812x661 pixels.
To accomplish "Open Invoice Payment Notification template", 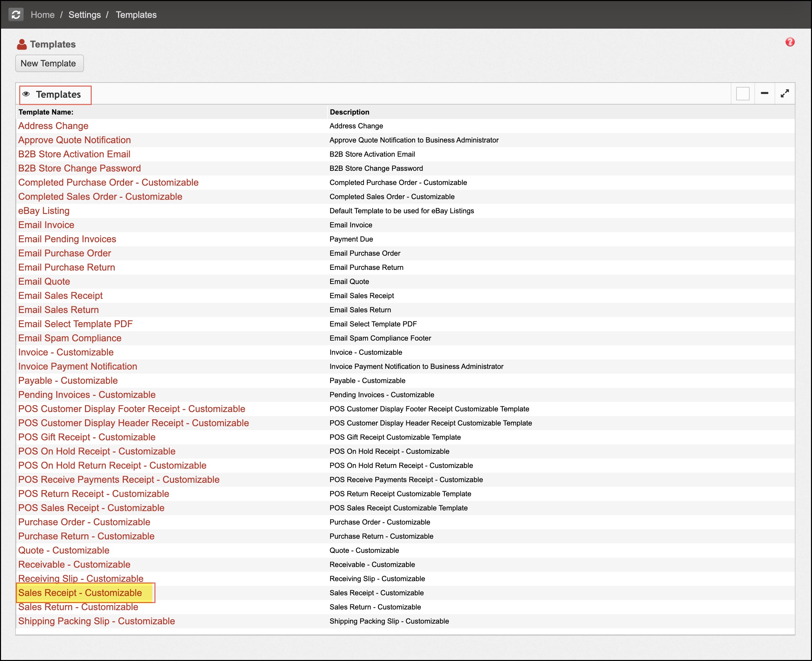I will pos(78,366).
